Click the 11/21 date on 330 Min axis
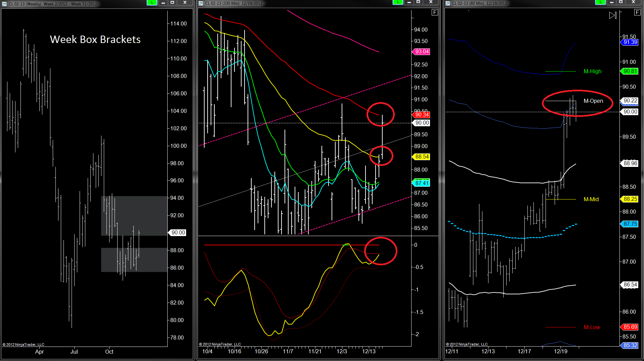The image size is (644, 361). pos(315,352)
